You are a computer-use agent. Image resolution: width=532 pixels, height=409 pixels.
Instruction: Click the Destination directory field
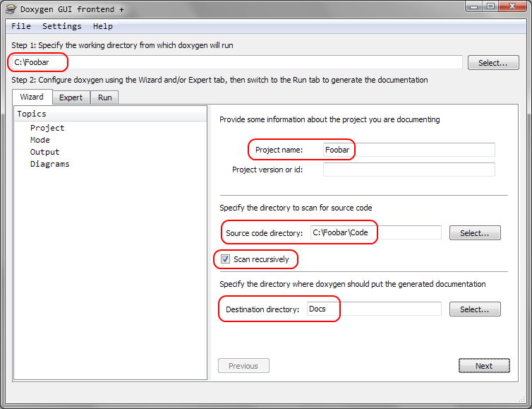pos(374,309)
